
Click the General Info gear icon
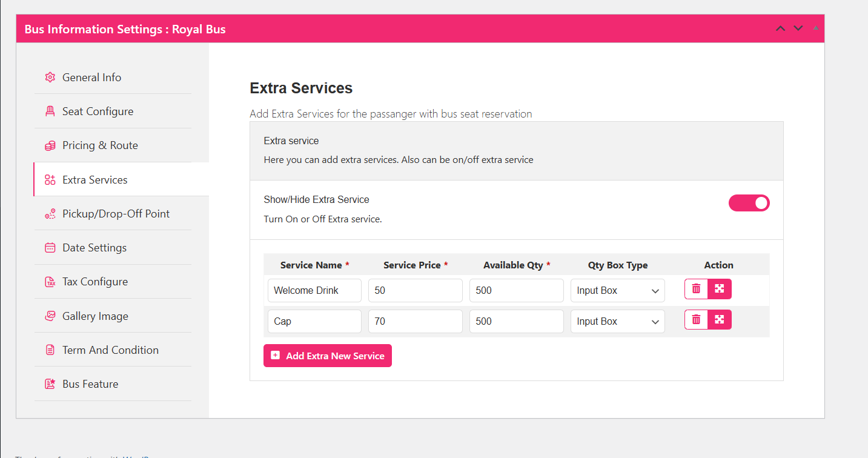coord(50,78)
